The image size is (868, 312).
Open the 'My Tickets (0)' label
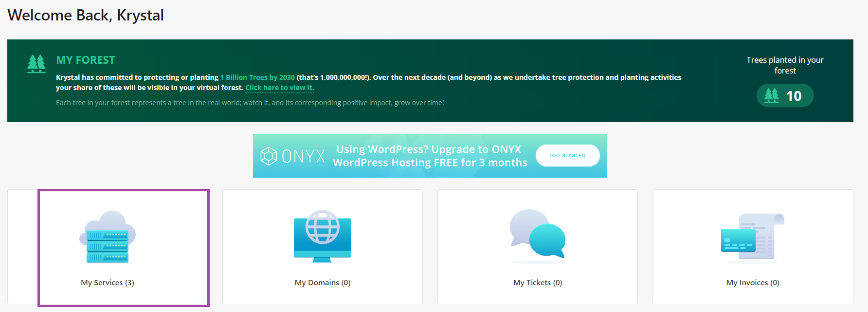coord(538,283)
